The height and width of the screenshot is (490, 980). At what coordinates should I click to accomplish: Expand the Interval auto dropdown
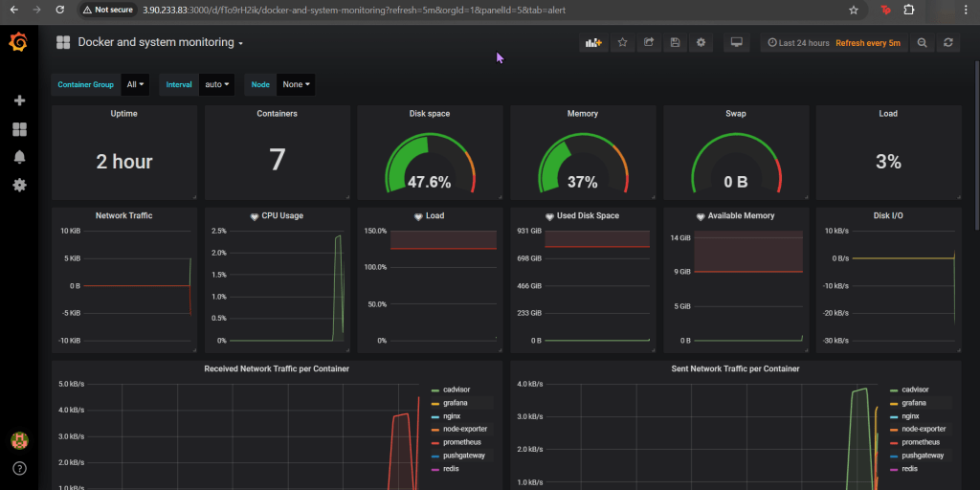[217, 84]
